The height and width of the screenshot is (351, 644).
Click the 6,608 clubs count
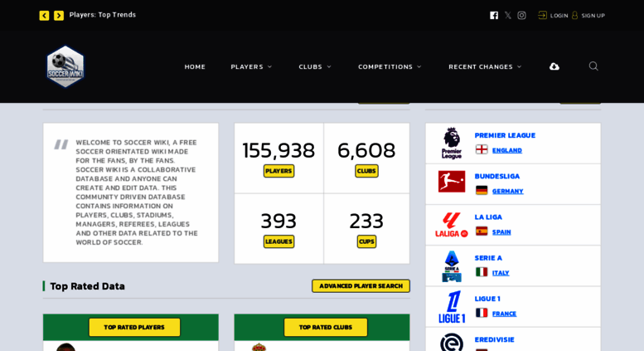(x=366, y=150)
